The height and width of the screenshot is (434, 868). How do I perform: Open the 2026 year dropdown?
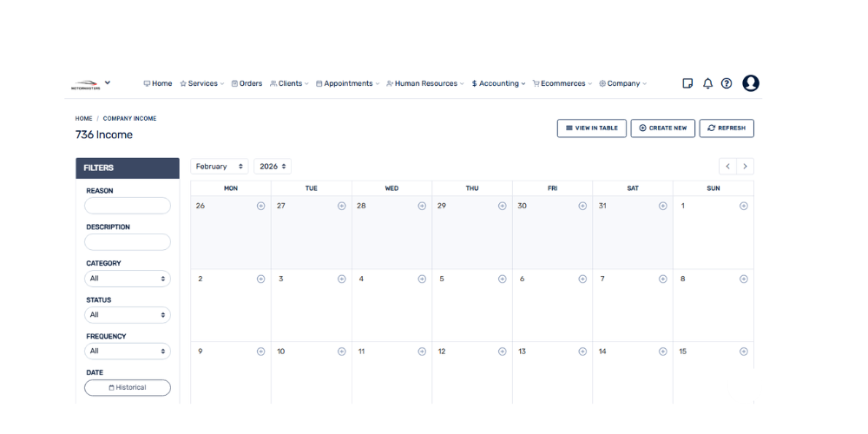click(x=273, y=166)
